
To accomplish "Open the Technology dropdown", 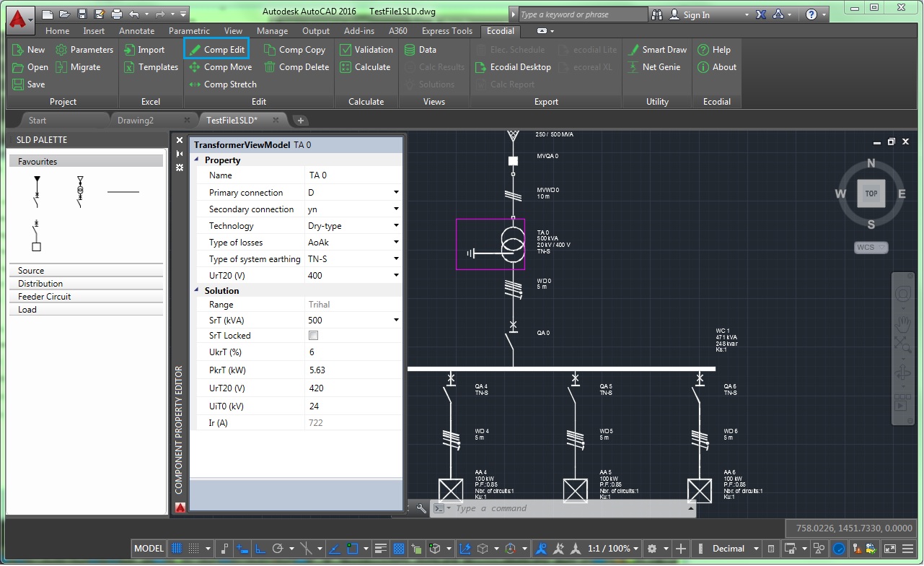I will [x=396, y=226].
